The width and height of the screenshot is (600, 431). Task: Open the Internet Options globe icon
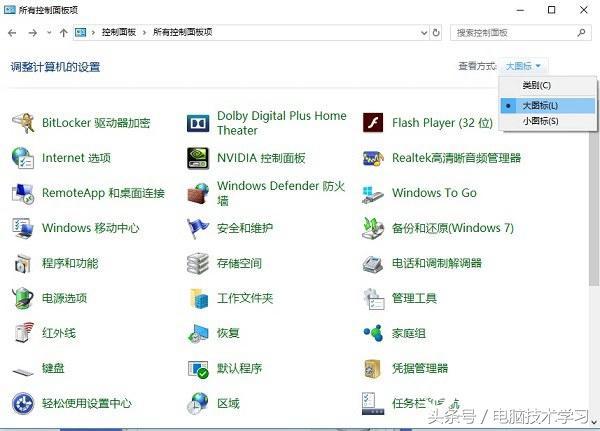23,158
